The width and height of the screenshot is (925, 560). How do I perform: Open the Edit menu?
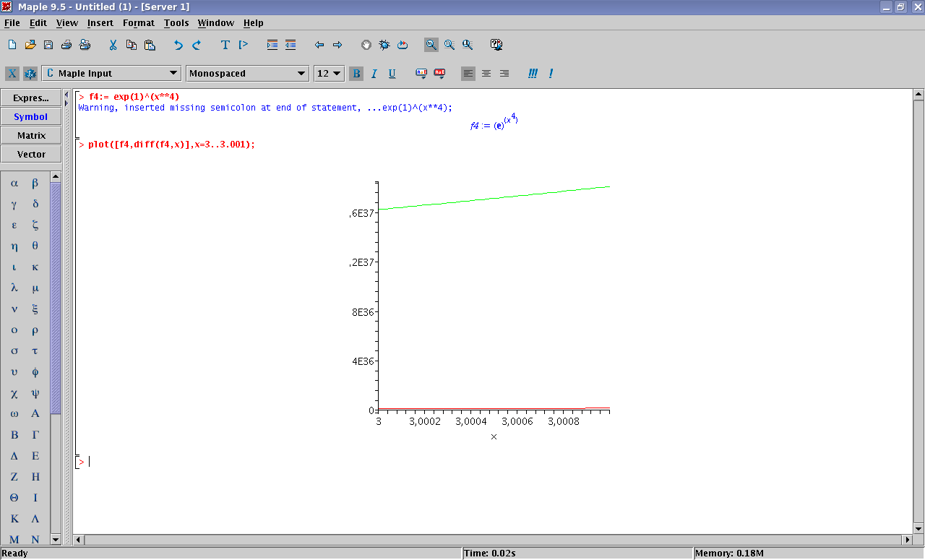[38, 22]
